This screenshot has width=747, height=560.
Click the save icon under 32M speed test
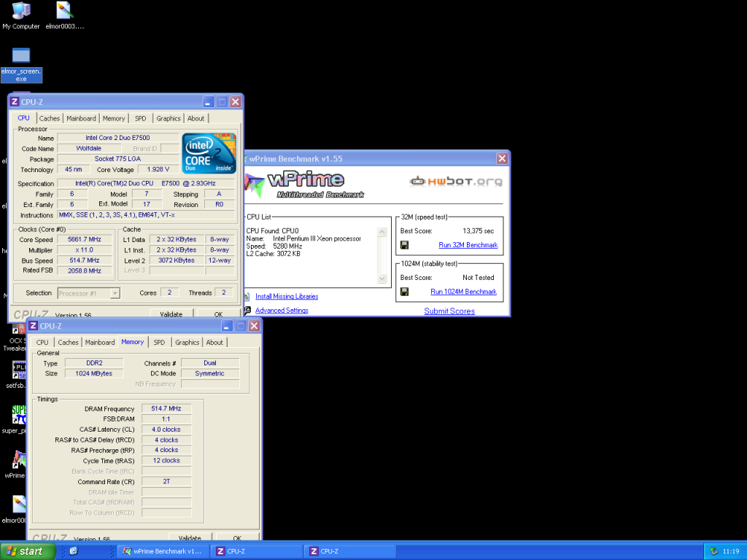click(x=404, y=245)
